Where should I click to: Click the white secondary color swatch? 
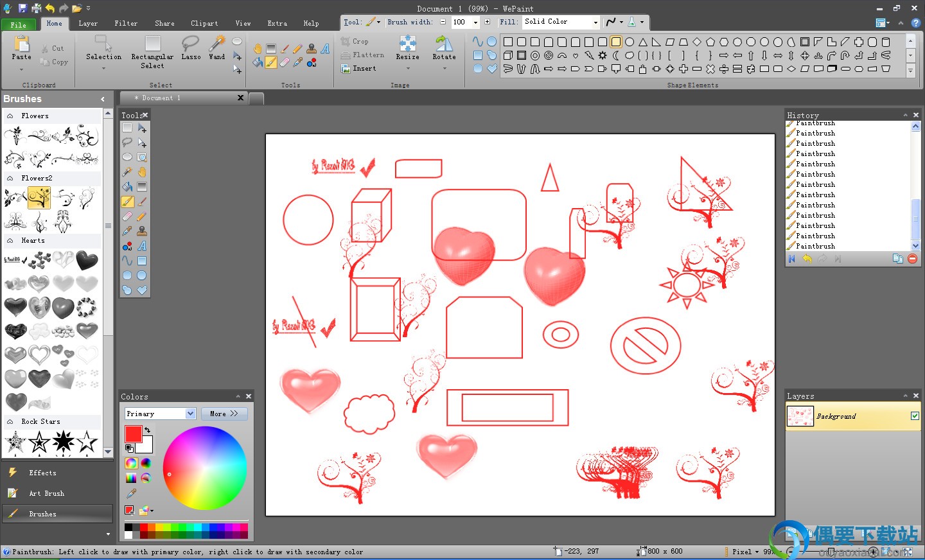pyautogui.click(x=146, y=446)
